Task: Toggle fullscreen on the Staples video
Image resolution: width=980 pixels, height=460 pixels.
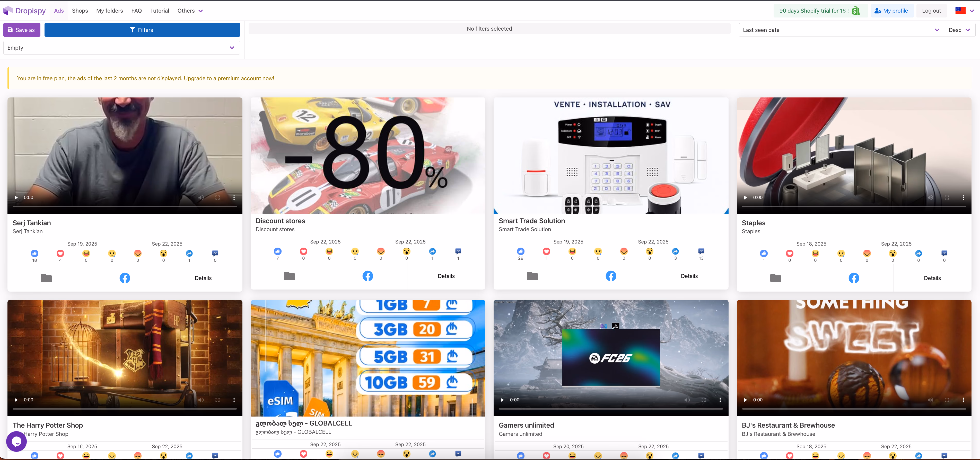Action: (947, 197)
